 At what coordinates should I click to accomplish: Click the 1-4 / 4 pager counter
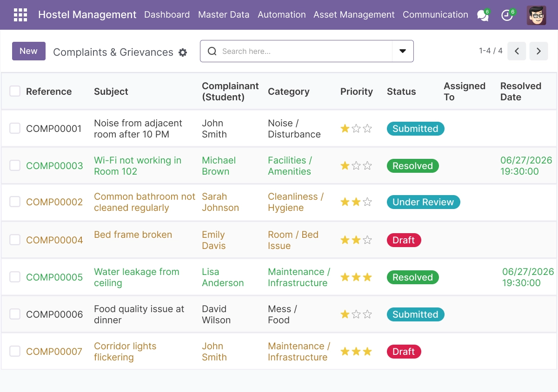[x=491, y=51]
